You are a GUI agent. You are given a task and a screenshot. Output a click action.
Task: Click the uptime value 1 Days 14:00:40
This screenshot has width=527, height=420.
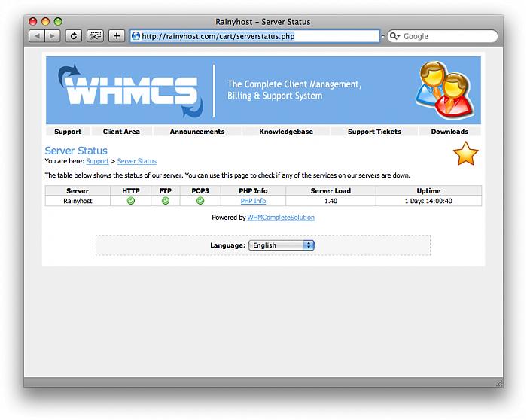[x=428, y=201]
